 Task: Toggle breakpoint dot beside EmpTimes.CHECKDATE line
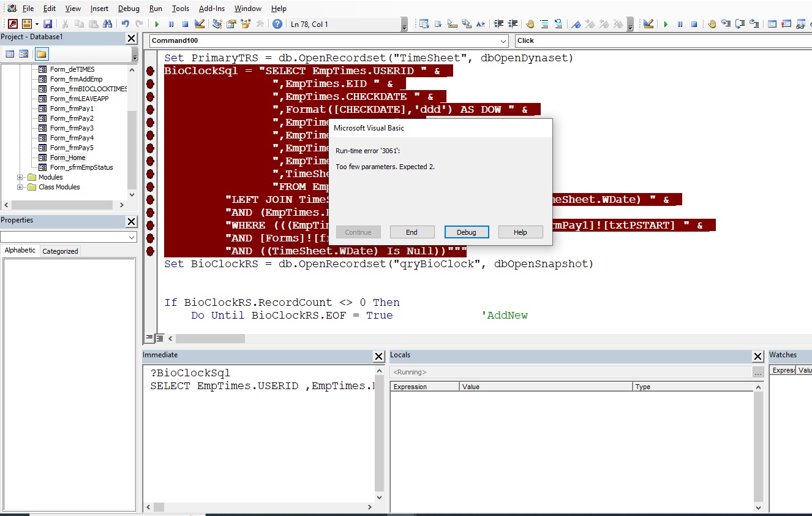pos(151,97)
